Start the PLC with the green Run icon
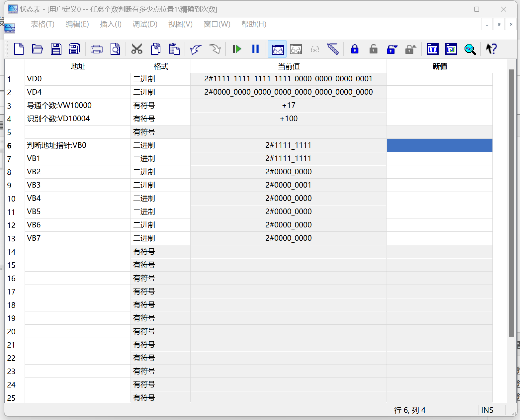 coord(236,49)
